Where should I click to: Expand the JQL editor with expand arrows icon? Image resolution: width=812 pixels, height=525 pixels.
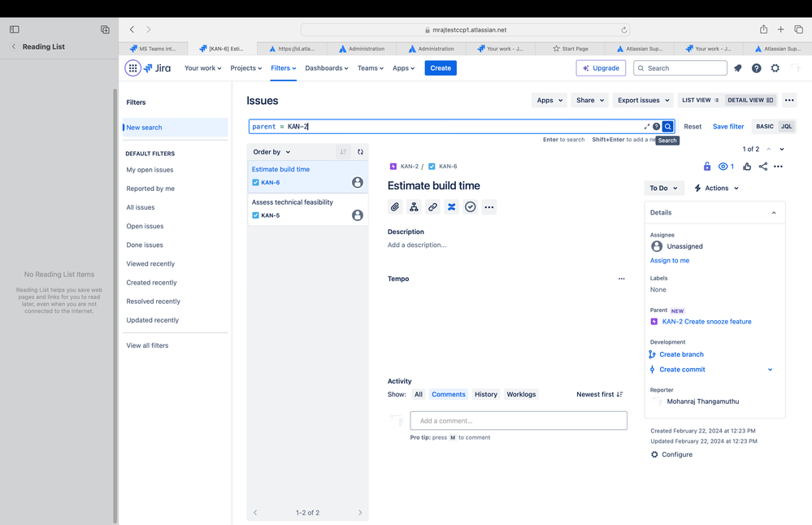646,126
